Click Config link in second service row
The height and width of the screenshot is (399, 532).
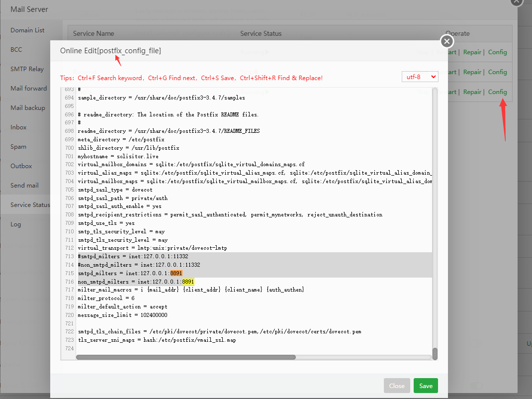(497, 72)
